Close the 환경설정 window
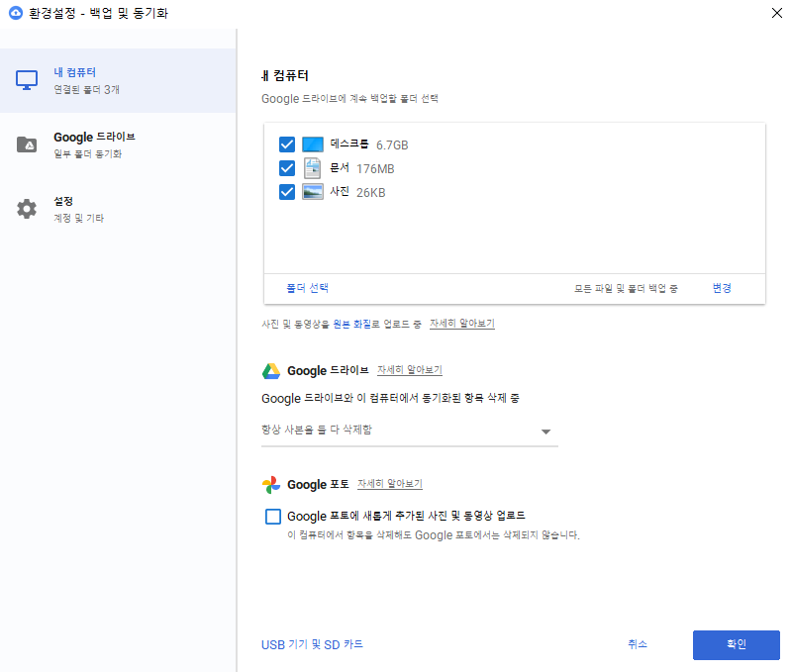 [777, 13]
